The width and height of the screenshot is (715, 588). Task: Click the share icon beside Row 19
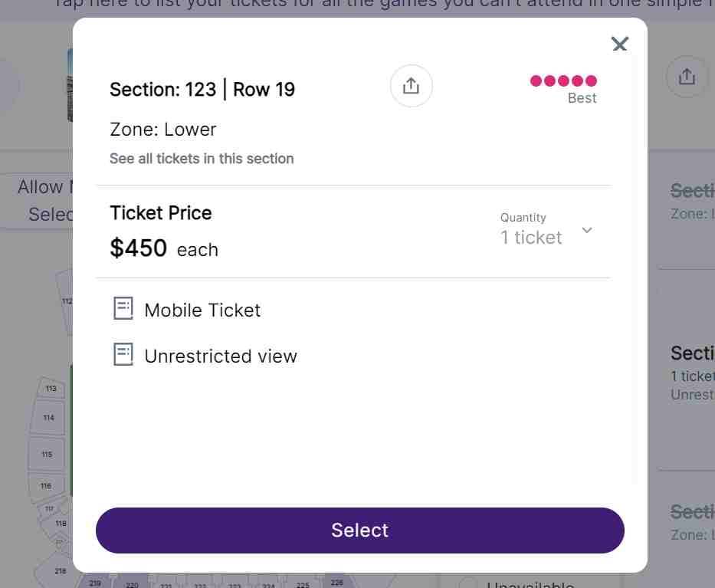(x=411, y=86)
